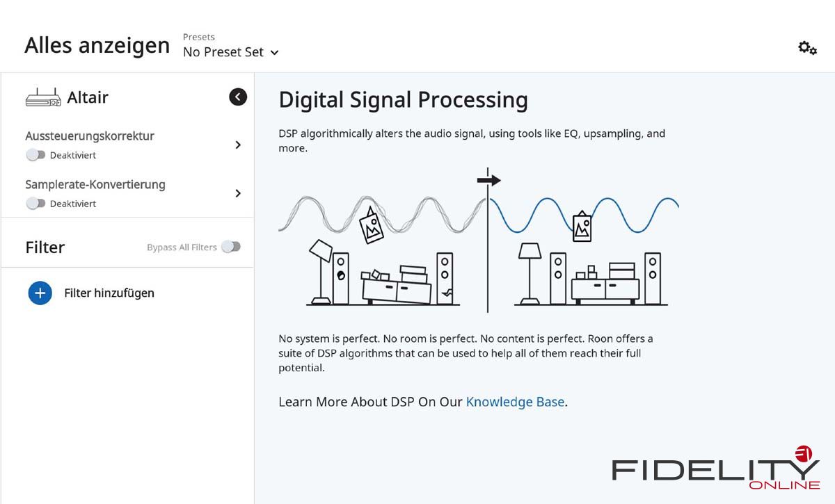Expand Samplerate-Konvertierung settings chevron
The width and height of the screenshot is (835, 504).
point(238,193)
